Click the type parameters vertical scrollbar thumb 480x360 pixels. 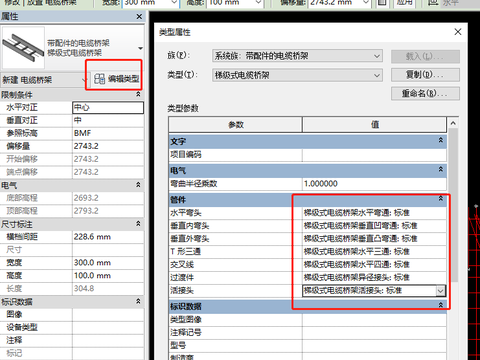tap(453, 205)
